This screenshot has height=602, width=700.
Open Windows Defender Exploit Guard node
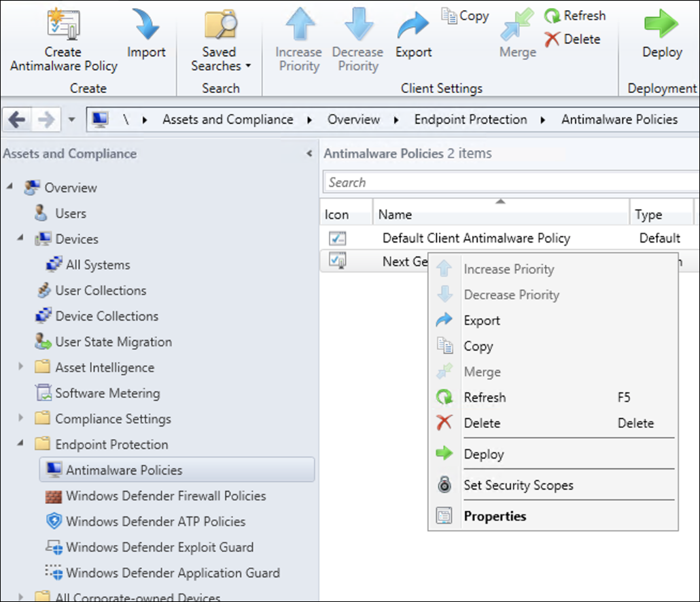tap(159, 547)
